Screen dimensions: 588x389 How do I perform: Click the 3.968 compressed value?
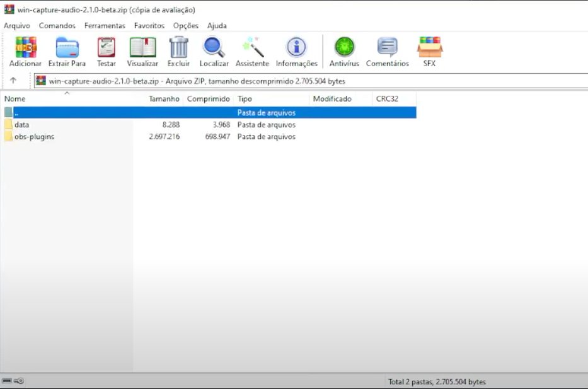click(221, 125)
